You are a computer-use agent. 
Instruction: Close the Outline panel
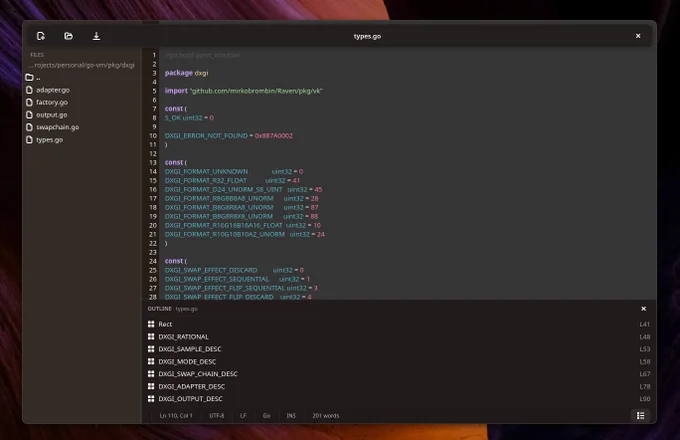tap(644, 309)
